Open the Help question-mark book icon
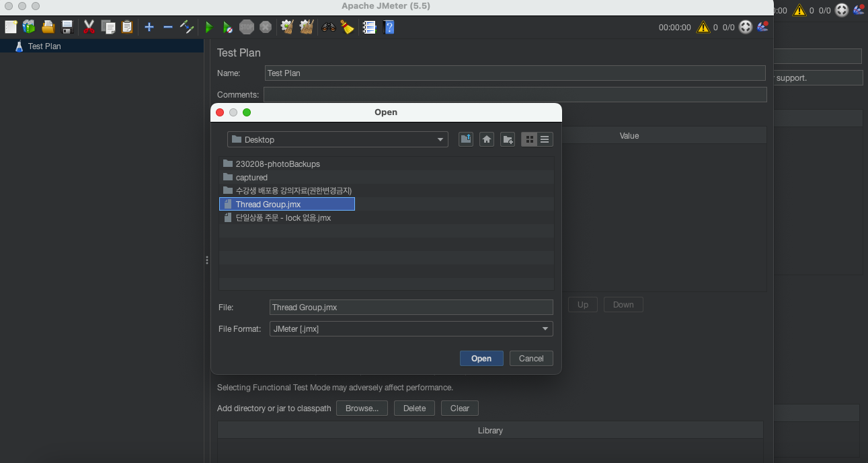Viewport: 868px width, 463px height. (389, 27)
